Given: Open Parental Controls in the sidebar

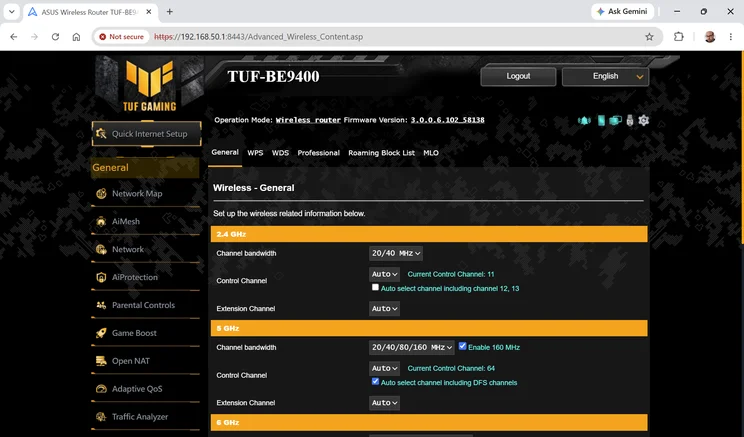Looking at the screenshot, I should coord(145,305).
